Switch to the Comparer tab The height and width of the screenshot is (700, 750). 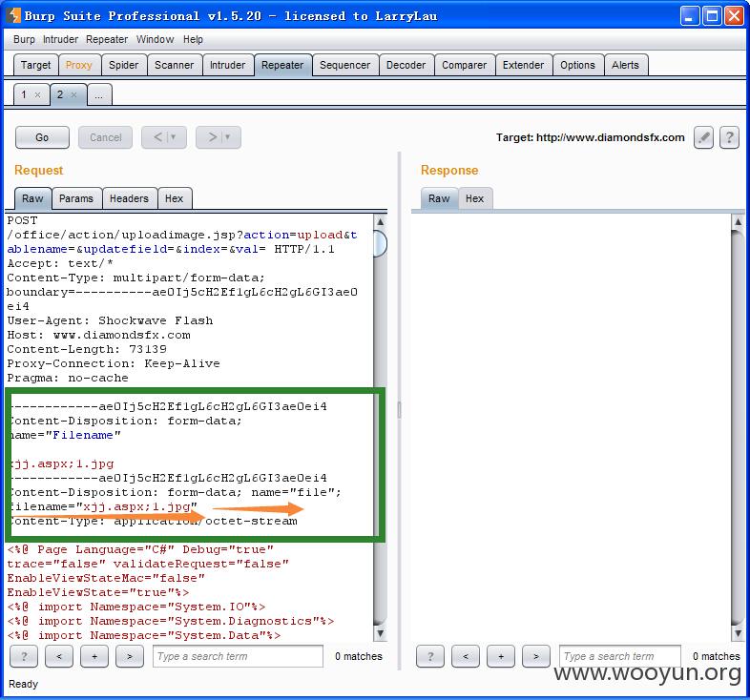coord(464,65)
